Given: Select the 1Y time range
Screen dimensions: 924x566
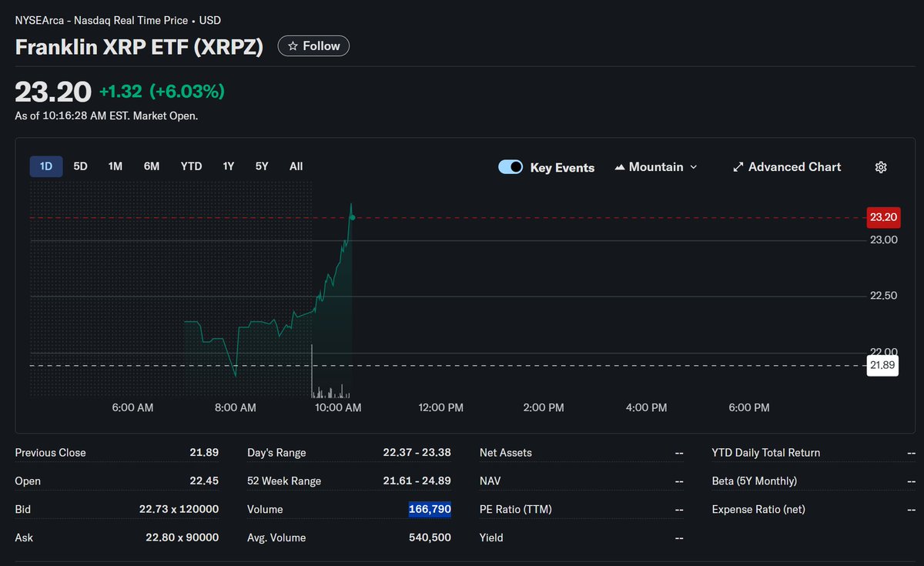Looking at the screenshot, I should [x=229, y=166].
